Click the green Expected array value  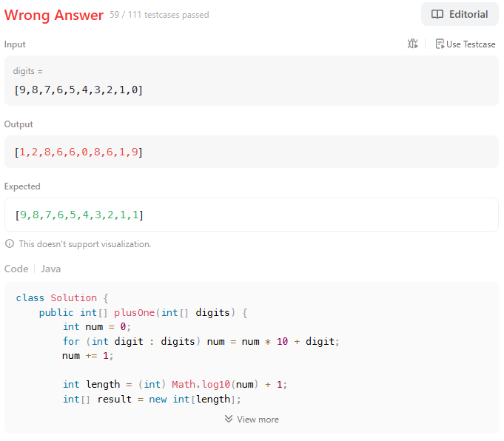point(79,215)
